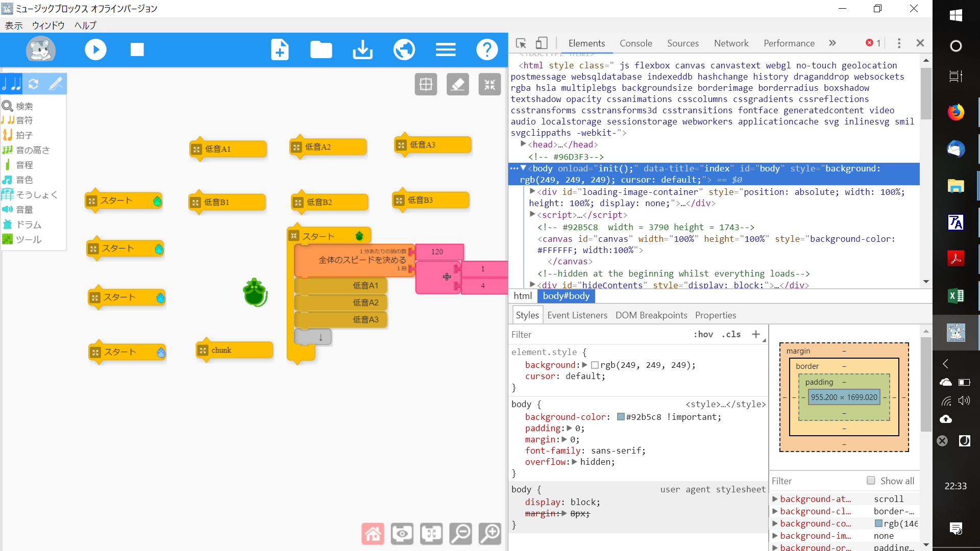
Task: Collapse the body element node
Action: click(523, 168)
